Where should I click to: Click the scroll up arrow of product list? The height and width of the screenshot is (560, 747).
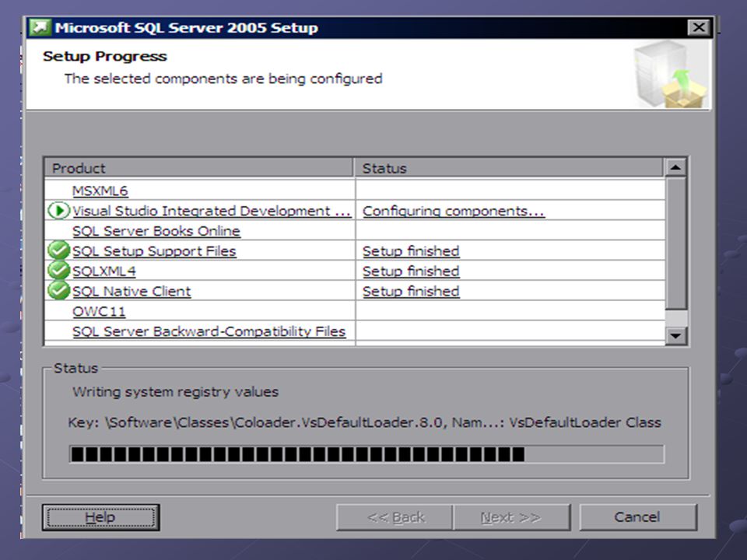click(x=675, y=167)
